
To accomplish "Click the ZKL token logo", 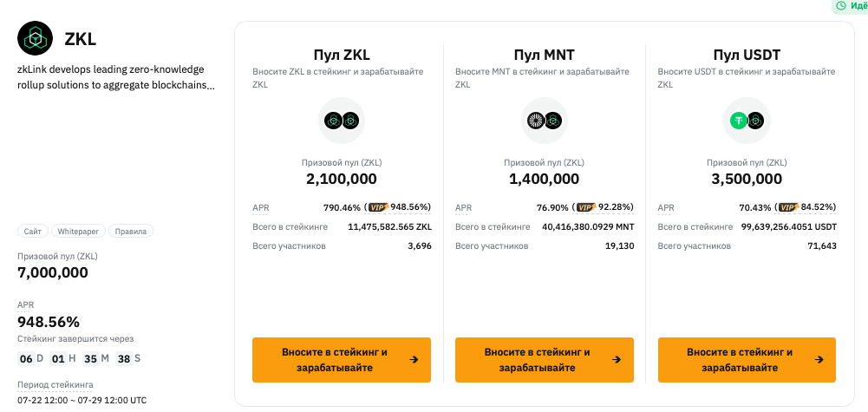I will coord(36,39).
